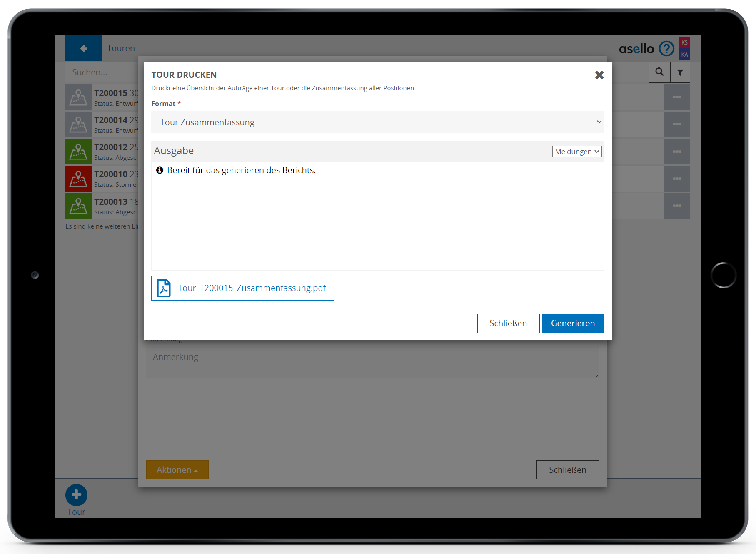The width and height of the screenshot is (756, 554).
Task: Click into the Anmerkung text area
Action: point(372,362)
